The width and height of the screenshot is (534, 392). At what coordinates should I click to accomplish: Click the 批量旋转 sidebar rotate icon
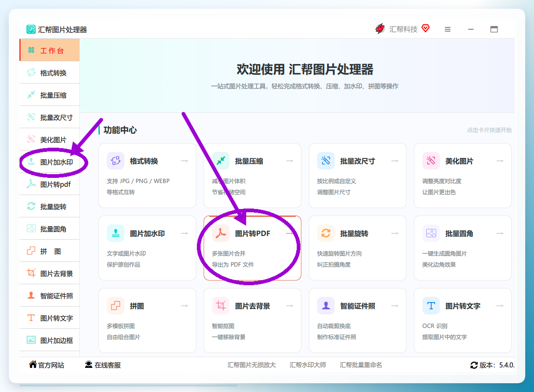coord(31,206)
